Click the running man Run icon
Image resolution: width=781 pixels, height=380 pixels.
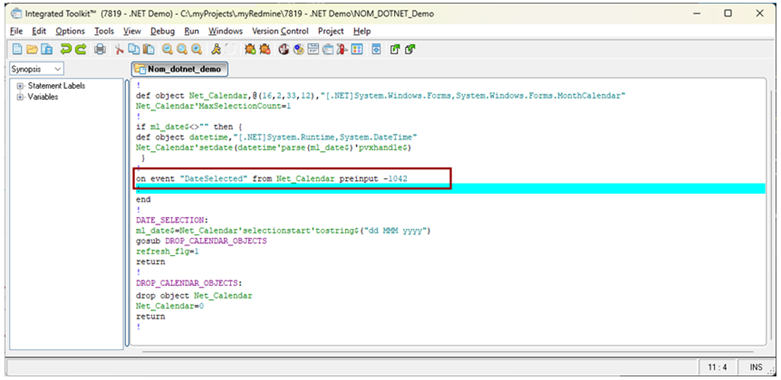(x=216, y=49)
